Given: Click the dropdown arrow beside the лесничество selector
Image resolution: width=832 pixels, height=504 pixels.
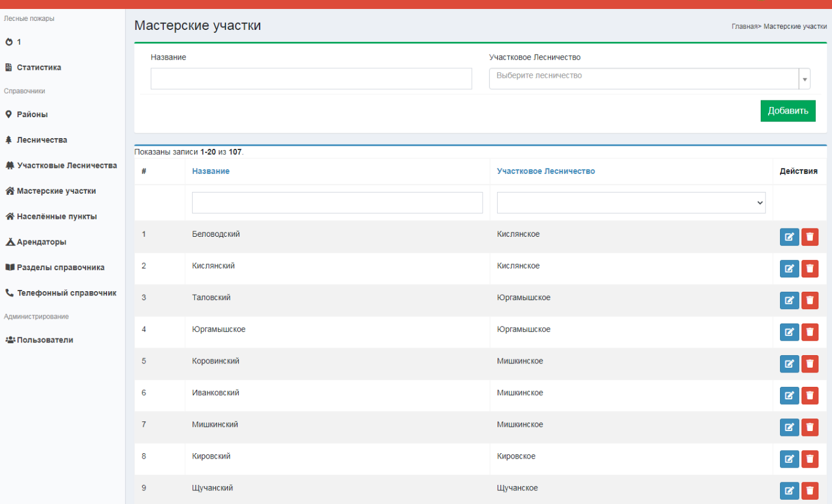Looking at the screenshot, I should pos(804,79).
